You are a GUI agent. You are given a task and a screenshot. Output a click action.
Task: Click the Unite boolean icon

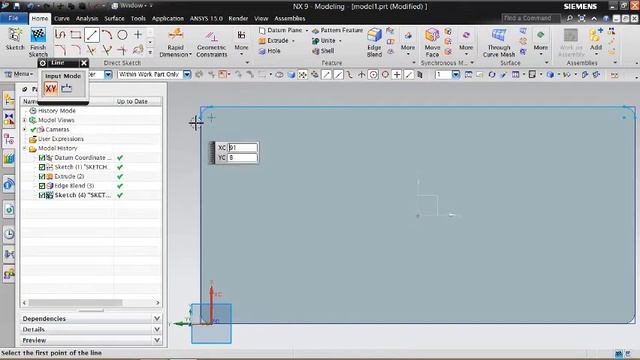316,40
